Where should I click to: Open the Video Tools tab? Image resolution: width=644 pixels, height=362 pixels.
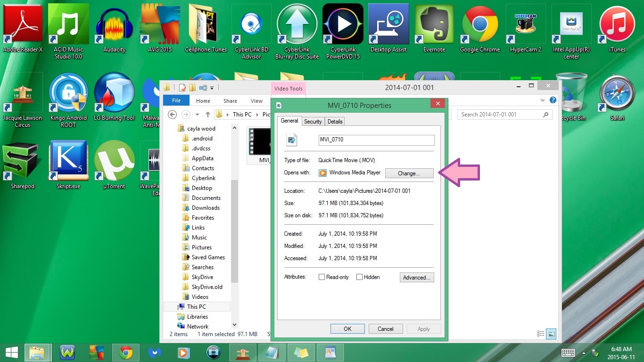click(289, 88)
